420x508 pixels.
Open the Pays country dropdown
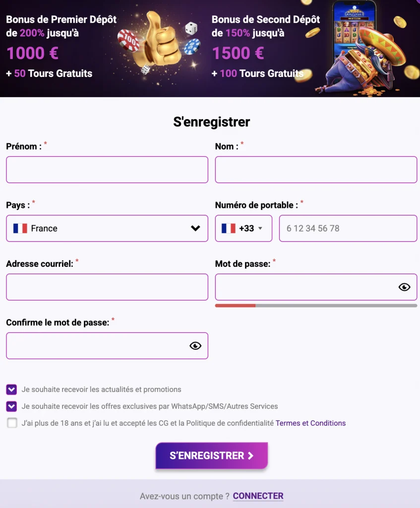(x=107, y=228)
